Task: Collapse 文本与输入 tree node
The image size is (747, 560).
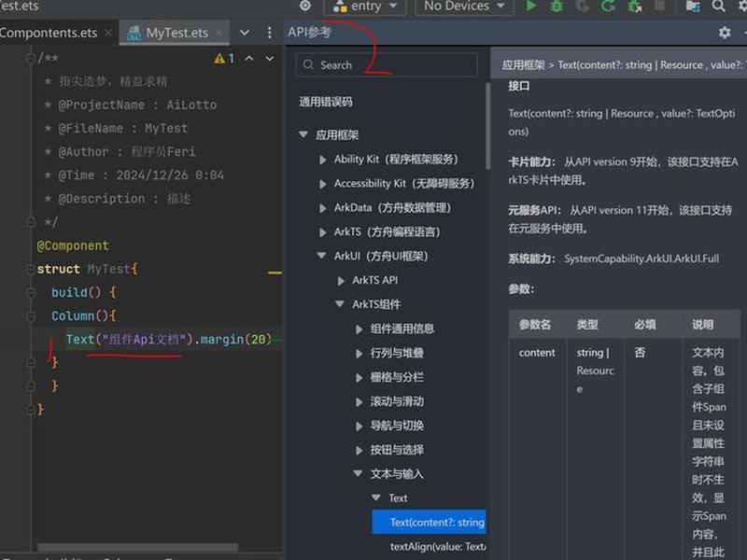Action: click(359, 473)
